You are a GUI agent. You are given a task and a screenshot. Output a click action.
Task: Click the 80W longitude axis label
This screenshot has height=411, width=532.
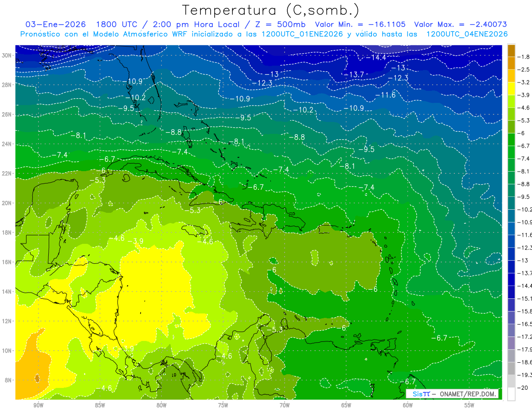(x=161, y=405)
